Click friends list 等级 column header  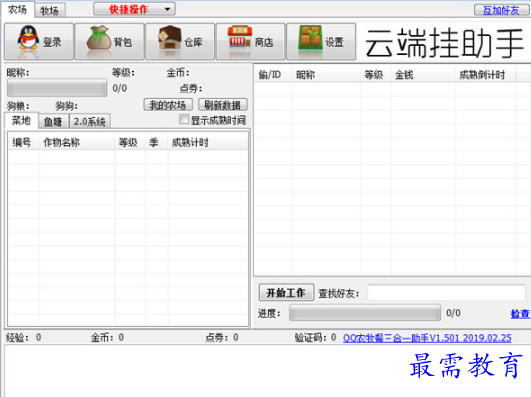click(376, 75)
